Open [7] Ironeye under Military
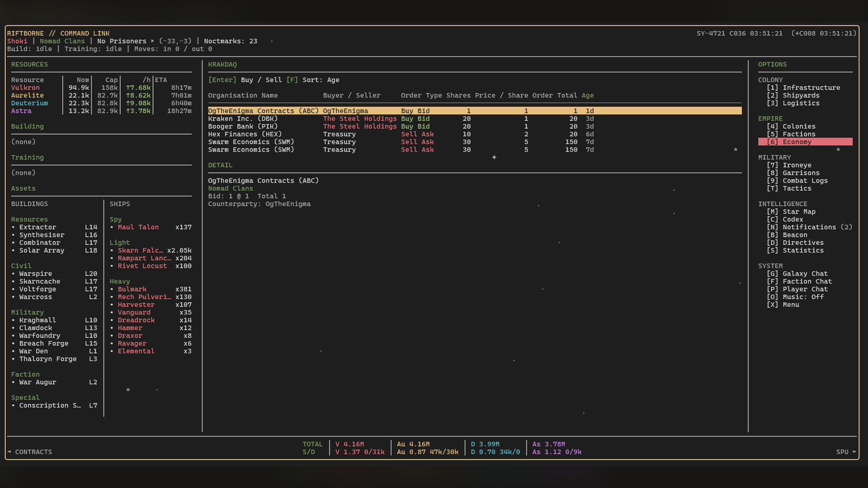The height and width of the screenshot is (488, 868). (788, 165)
